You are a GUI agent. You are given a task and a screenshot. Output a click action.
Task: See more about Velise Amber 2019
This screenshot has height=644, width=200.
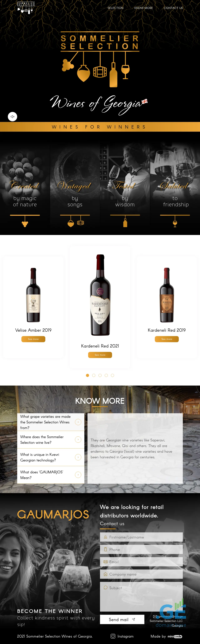(x=33, y=339)
